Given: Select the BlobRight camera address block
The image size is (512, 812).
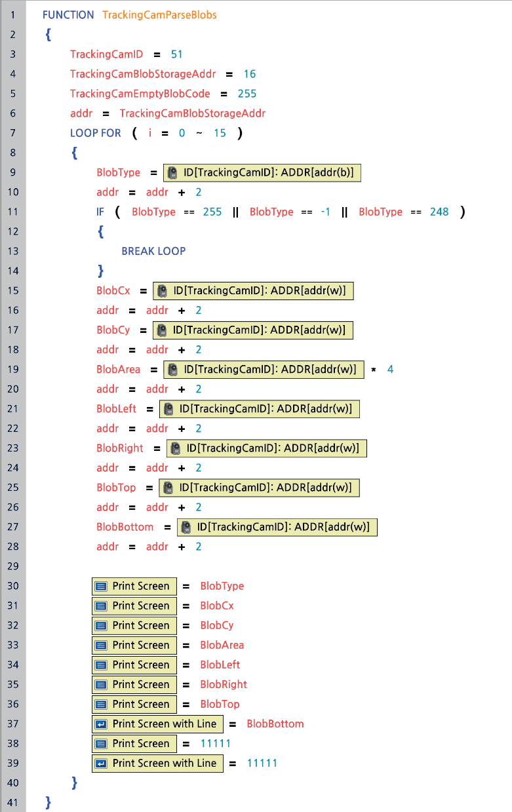Looking at the screenshot, I should 267,448.
